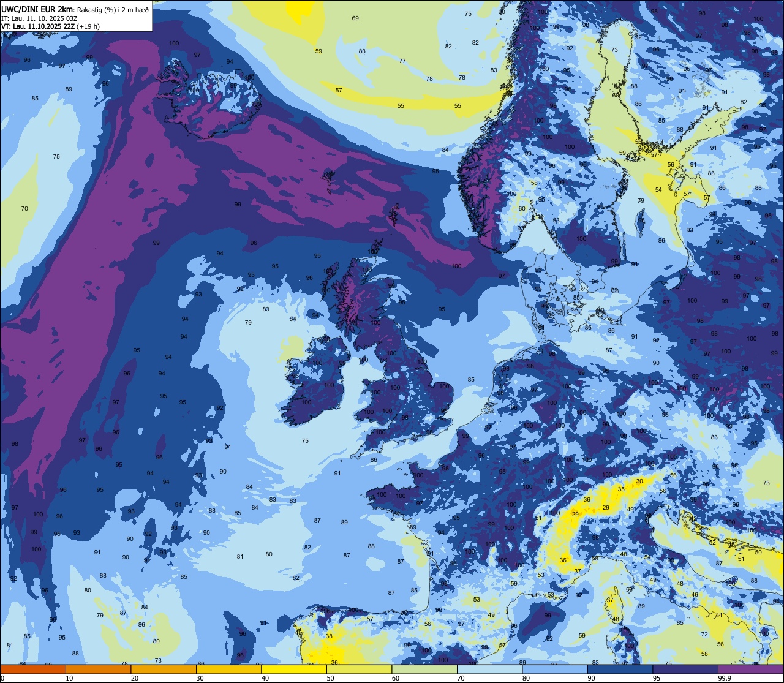The height and width of the screenshot is (683, 784).
Task: Click the 60–70 pale green legend swatch
Action: (x=424, y=669)
